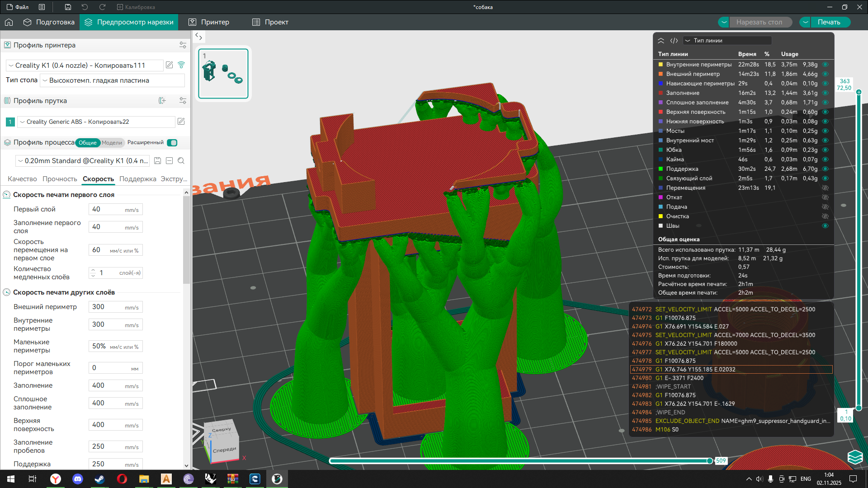This screenshot has width=868, height=488.
Task: Collapse the line type legend panel
Action: tap(661, 41)
